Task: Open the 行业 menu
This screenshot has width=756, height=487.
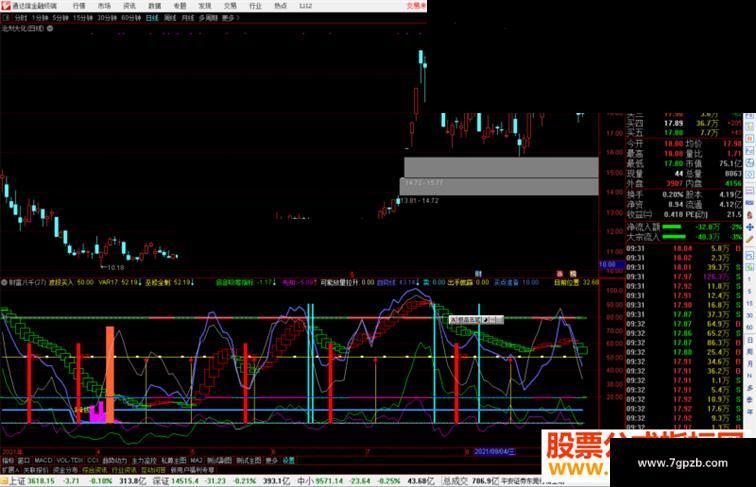Action: click(x=255, y=6)
